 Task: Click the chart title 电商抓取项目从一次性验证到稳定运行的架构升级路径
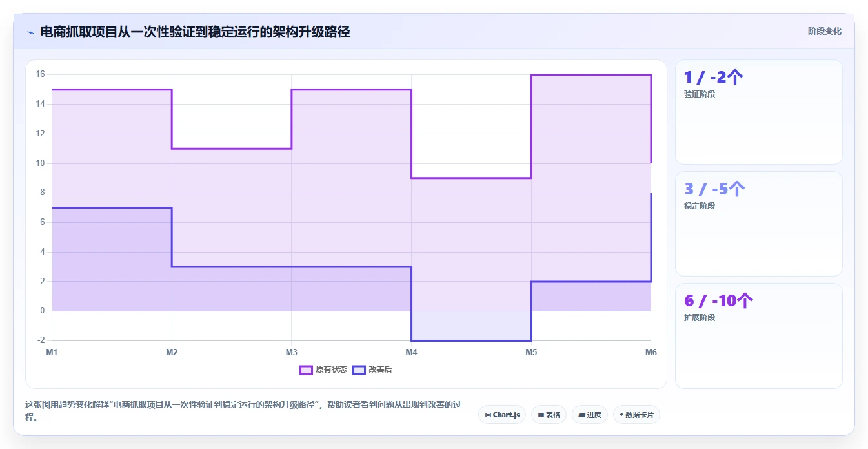point(195,32)
